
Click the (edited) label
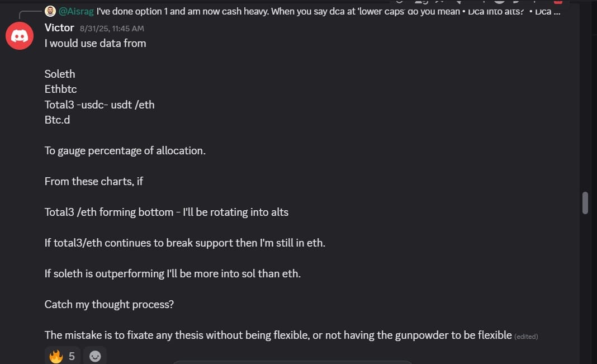point(526,336)
